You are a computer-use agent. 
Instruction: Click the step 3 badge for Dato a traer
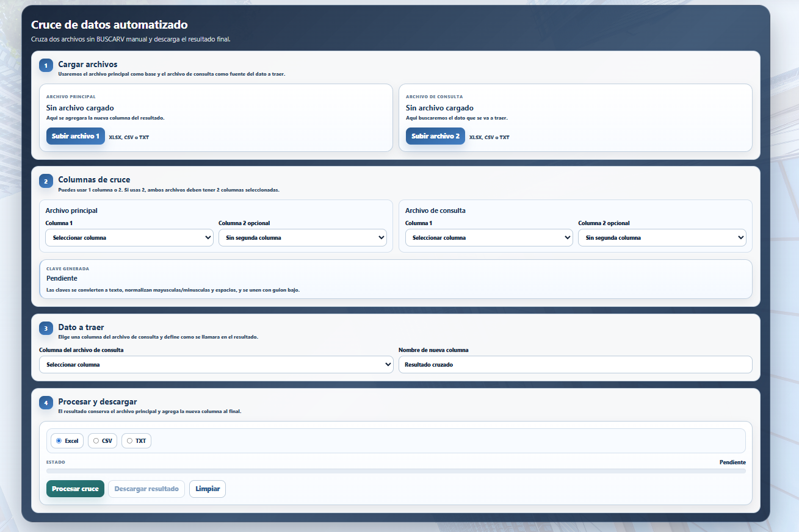[x=46, y=328]
